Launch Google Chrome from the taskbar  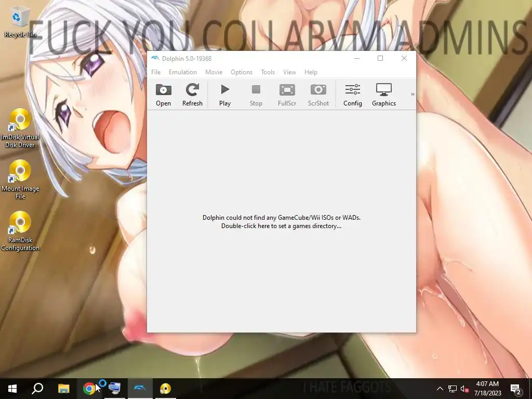89,389
